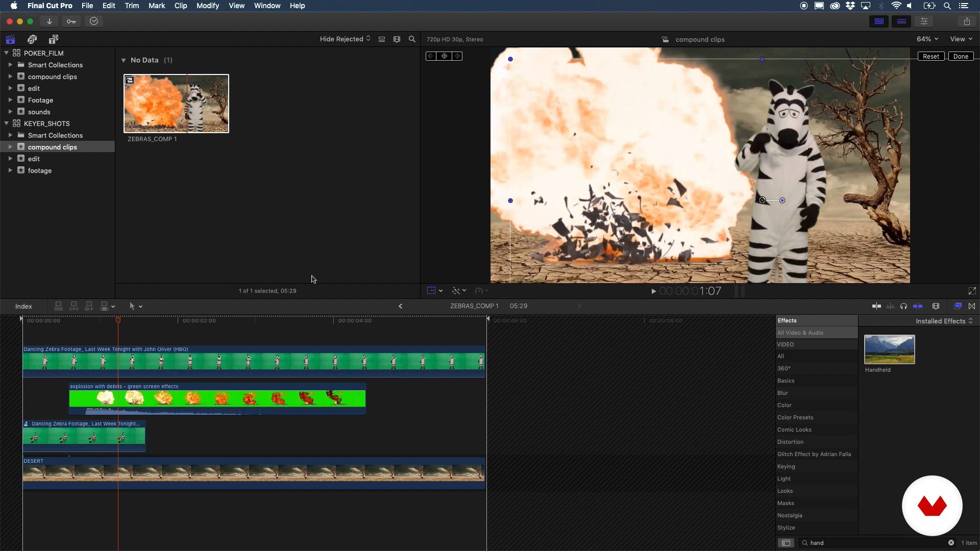This screenshot has height=551, width=980.
Task: Click the viewer fullscreen expand icon
Action: click(x=972, y=291)
